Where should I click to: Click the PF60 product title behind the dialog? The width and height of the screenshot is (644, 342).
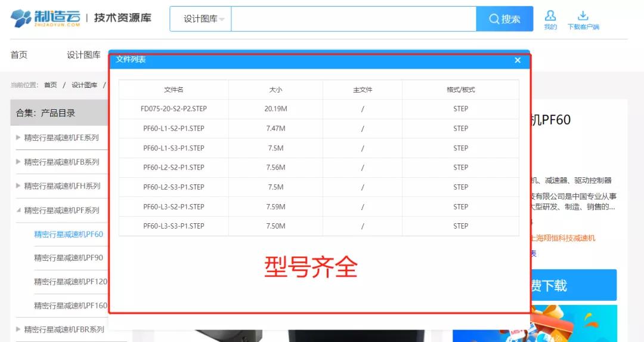pos(550,119)
